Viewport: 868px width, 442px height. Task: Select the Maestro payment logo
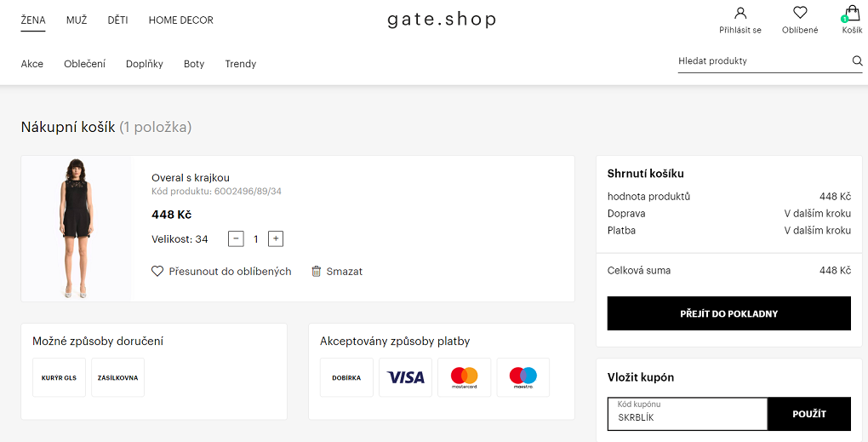click(x=523, y=377)
